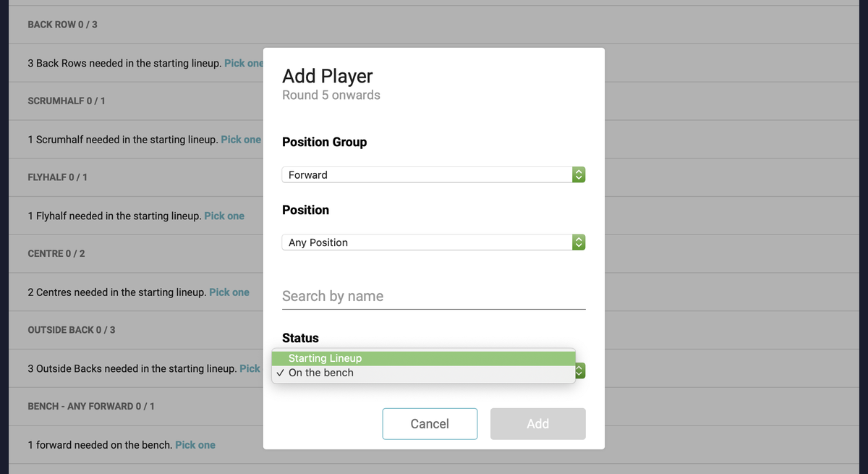This screenshot has height=474, width=868.
Task: Choose On the bench status option
Action: 424,373
